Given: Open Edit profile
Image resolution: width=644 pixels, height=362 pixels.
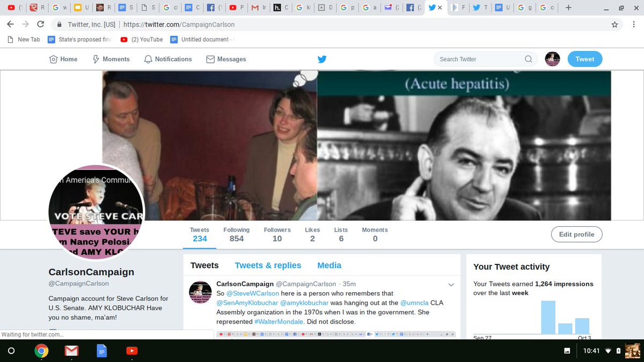Looking at the screenshot, I should click(x=576, y=234).
